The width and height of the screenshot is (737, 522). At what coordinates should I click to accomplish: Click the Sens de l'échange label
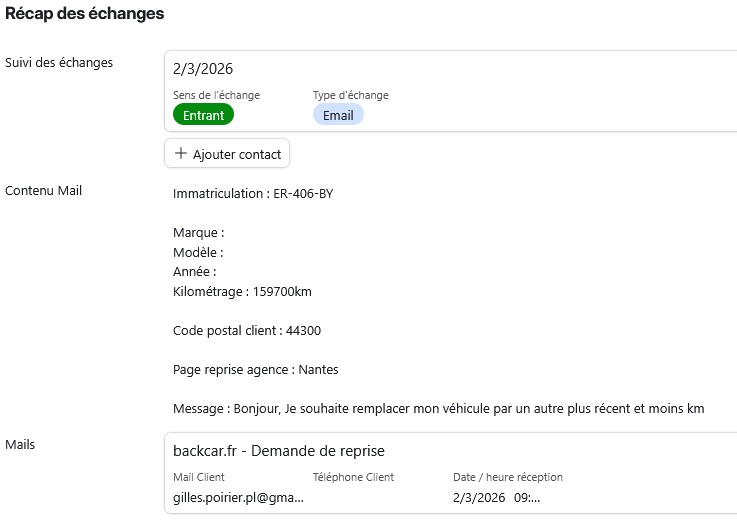click(x=216, y=95)
